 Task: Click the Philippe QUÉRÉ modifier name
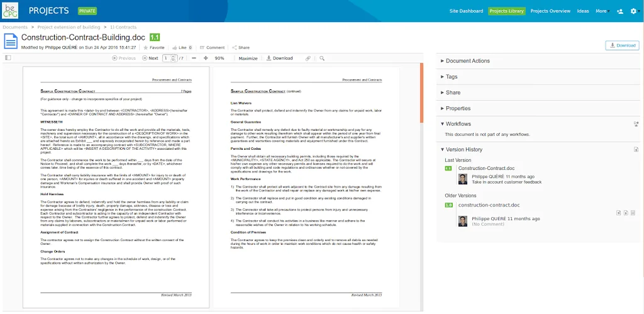coord(61,48)
